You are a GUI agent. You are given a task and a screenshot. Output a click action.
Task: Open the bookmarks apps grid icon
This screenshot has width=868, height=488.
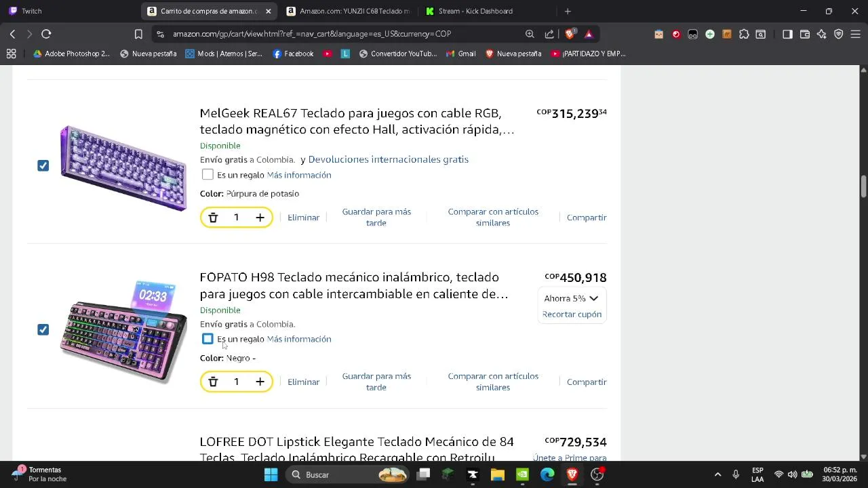coord(12,54)
